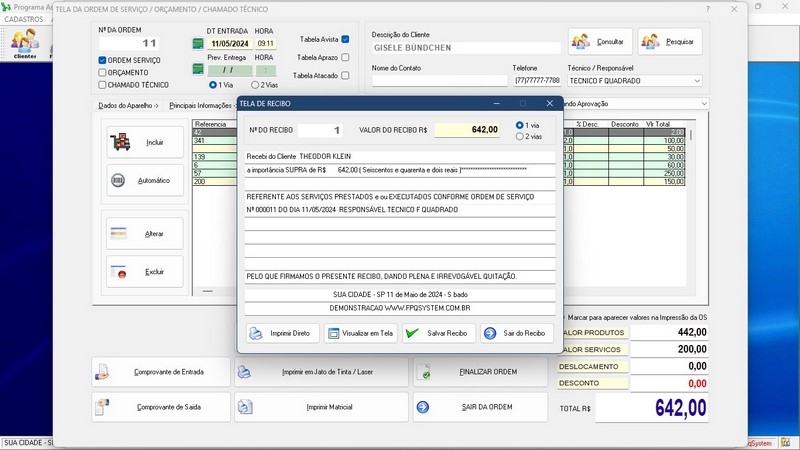Click Visualizar em Tela preview icon
The height and width of the screenshot is (450, 800).
point(361,334)
